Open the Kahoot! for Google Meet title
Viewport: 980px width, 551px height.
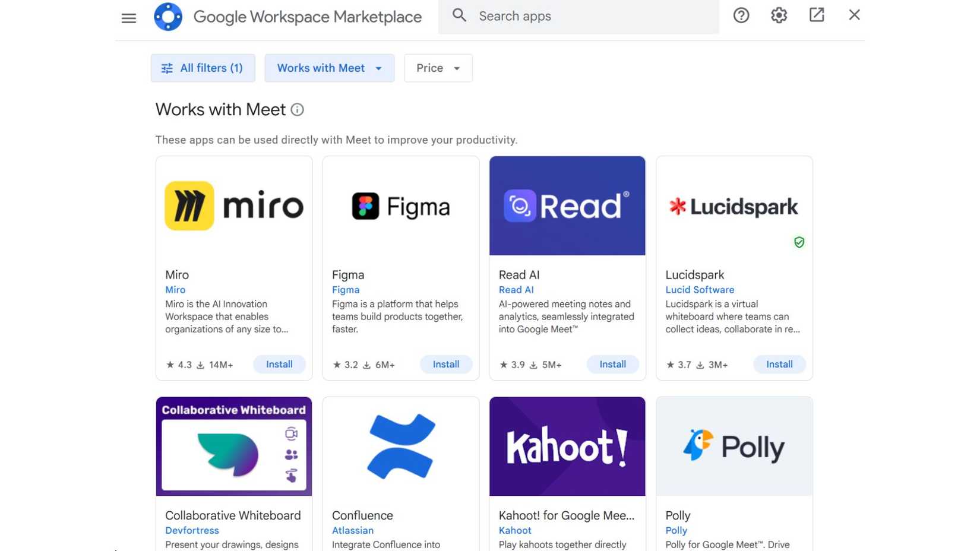point(567,515)
